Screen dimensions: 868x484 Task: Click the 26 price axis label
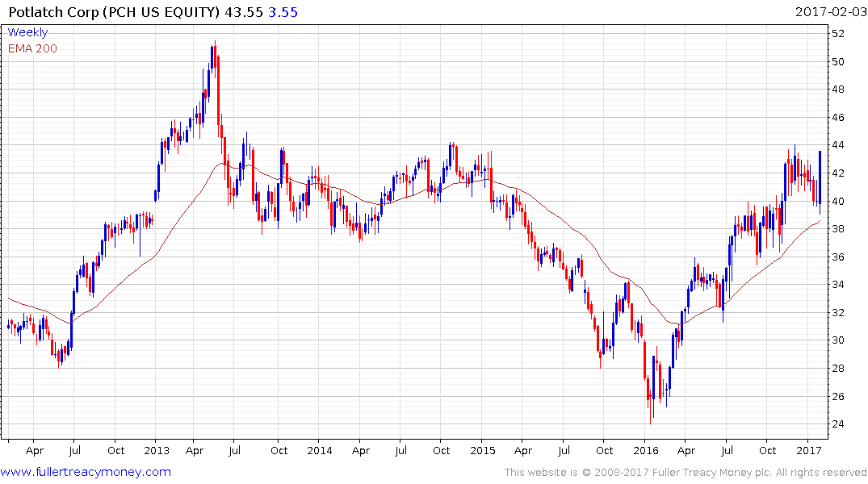[x=838, y=397]
